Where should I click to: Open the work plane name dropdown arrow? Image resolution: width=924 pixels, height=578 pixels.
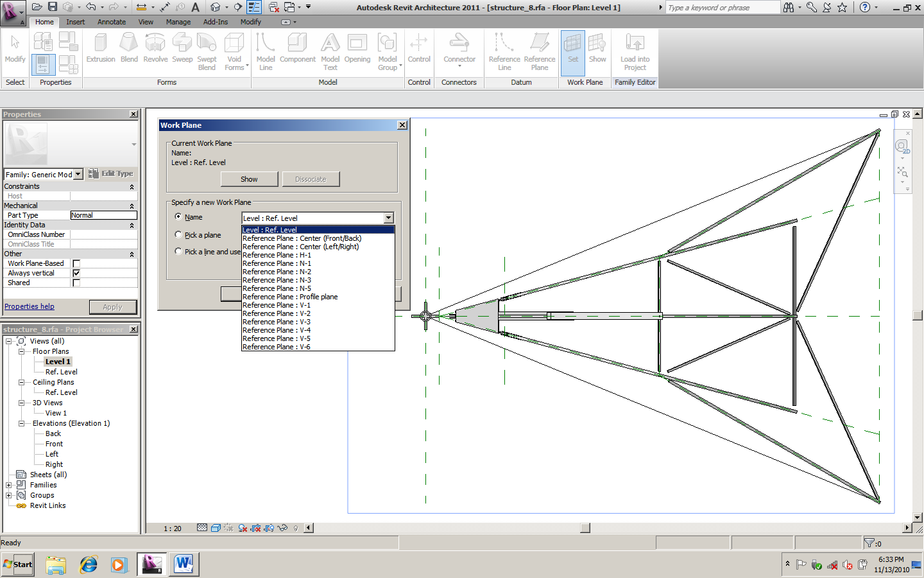pos(388,218)
